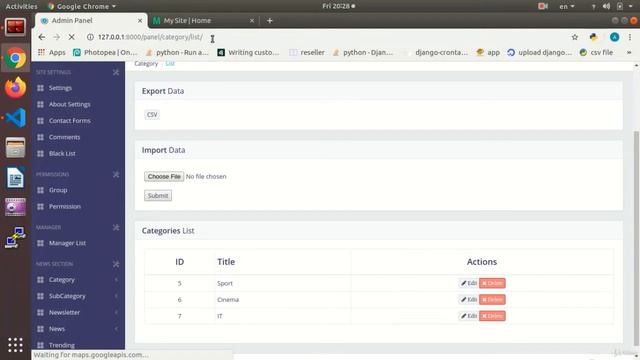Collapse the Site Settings section
This screenshot has height=360, width=640.
pos(116,72)
